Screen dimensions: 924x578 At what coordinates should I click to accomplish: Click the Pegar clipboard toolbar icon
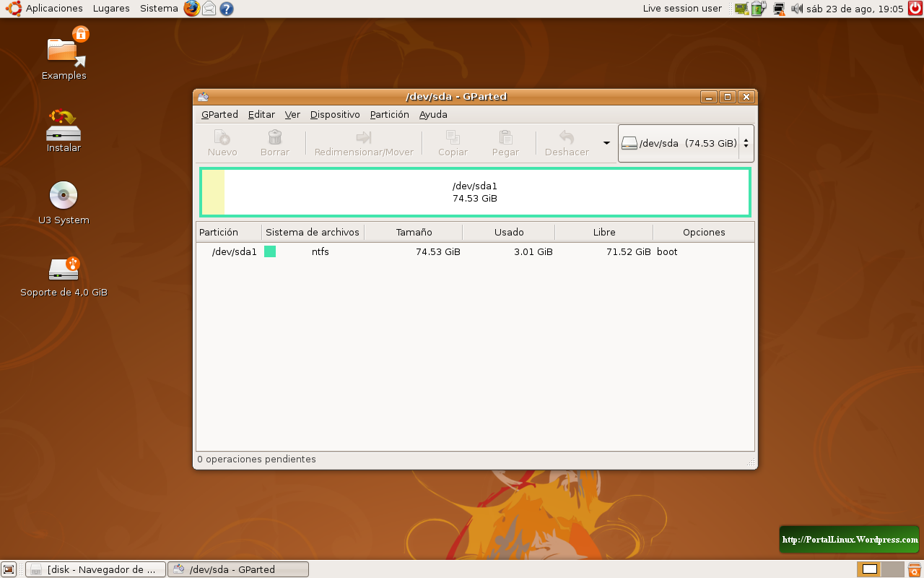pos(505,137)
